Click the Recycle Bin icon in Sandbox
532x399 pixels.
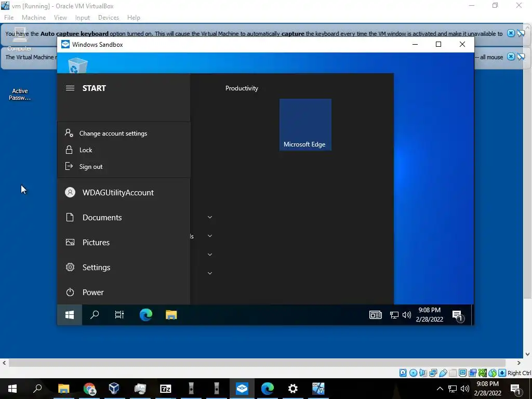[x=78, y=65]
